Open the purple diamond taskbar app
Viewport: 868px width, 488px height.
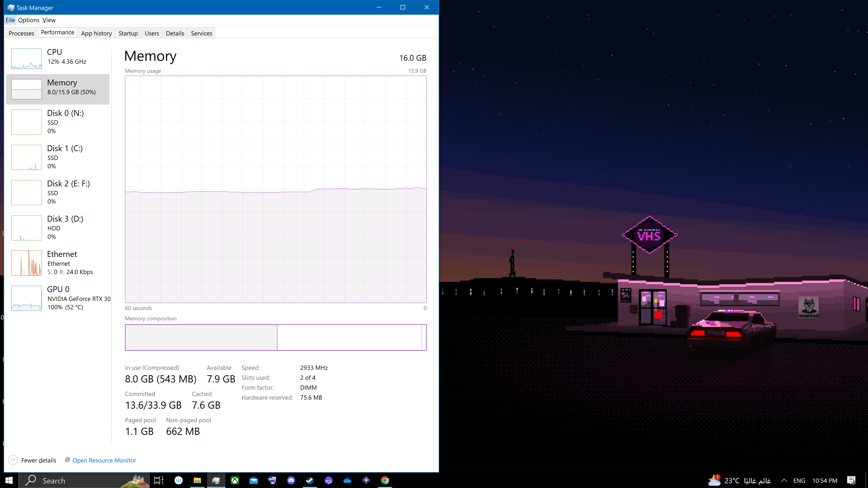click(x=366, y=481)
